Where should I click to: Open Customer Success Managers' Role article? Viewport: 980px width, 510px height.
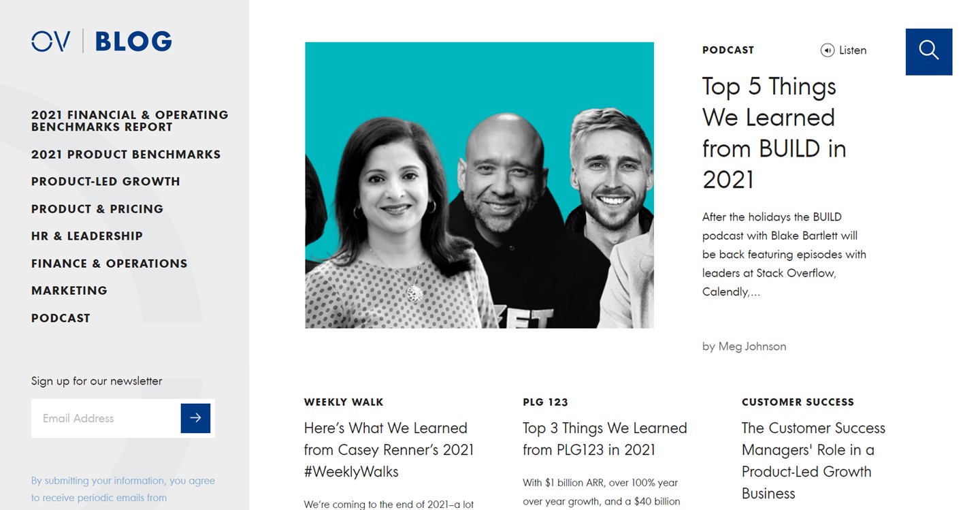813,461
